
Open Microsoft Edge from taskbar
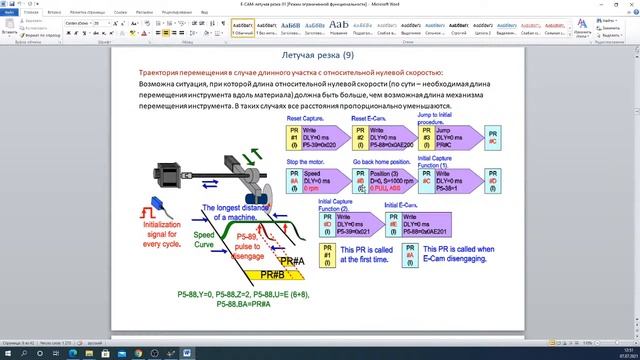click(73, 353)
